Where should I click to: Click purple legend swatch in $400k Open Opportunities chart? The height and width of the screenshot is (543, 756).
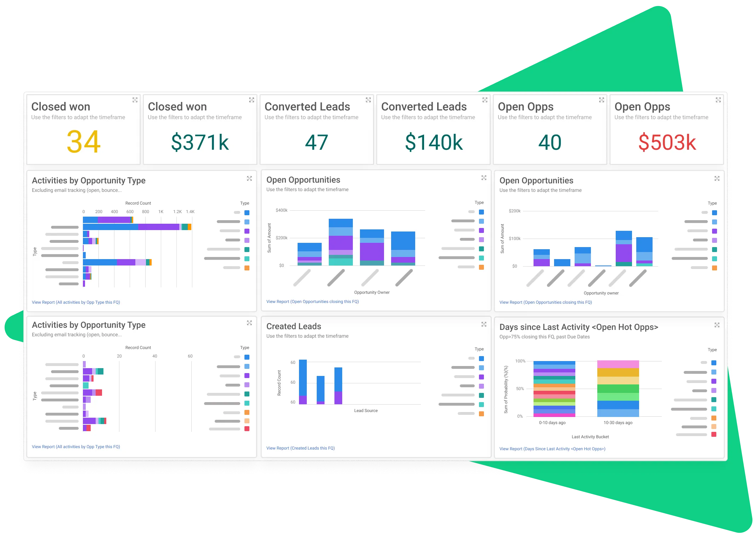click(x=481, y=230)
